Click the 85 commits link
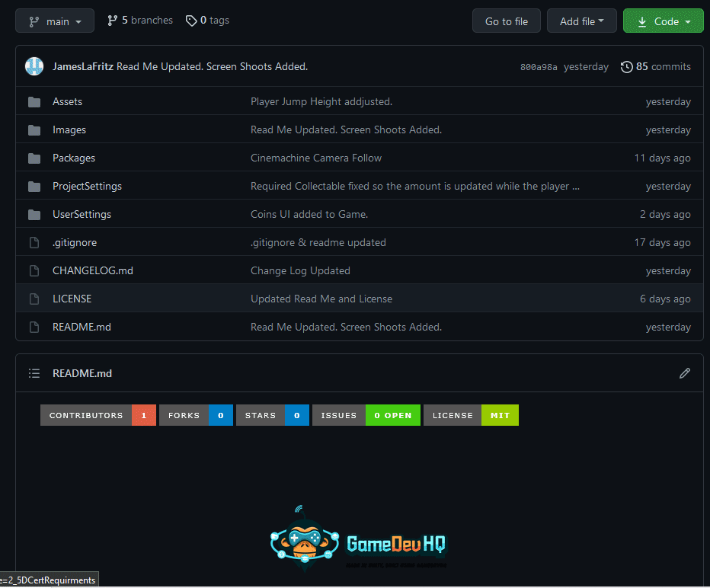 664,66
